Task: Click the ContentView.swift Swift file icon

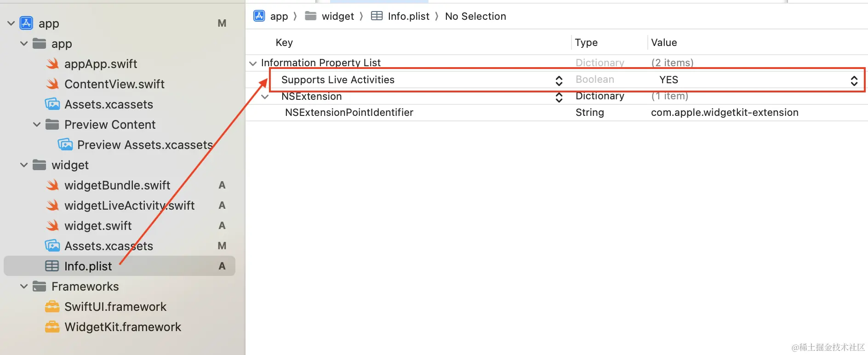Action: 53,84
